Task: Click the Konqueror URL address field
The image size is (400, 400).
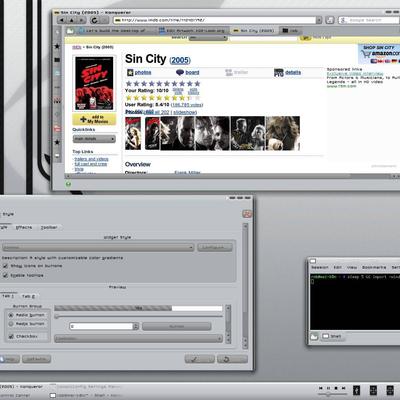Action: (214, 20)
